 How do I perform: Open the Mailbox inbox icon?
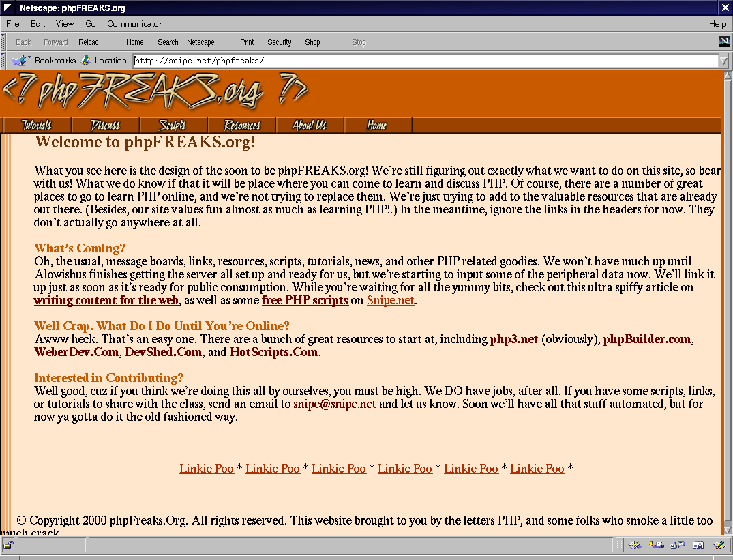coord(656,544)
